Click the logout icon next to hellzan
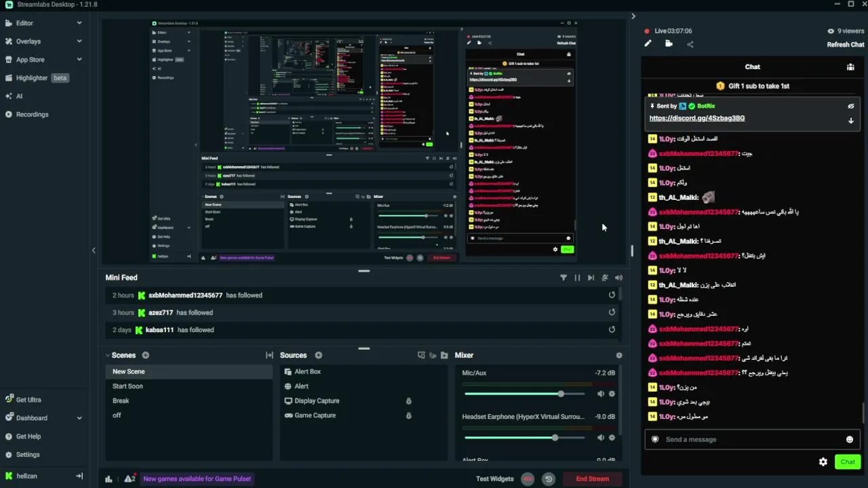 click(x=79, y=476)
